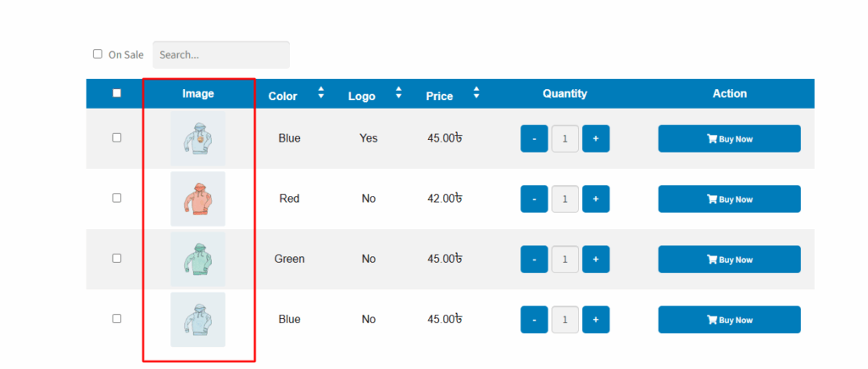Buy Now the Red hoodie
The width and height of the screenshot is (868, 369).
coord(729,198)
